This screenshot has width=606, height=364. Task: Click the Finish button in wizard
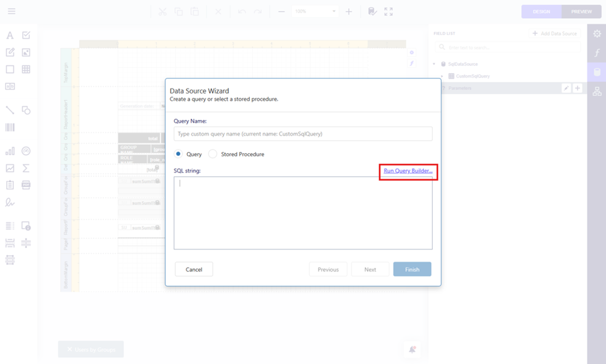click(412, 269)
